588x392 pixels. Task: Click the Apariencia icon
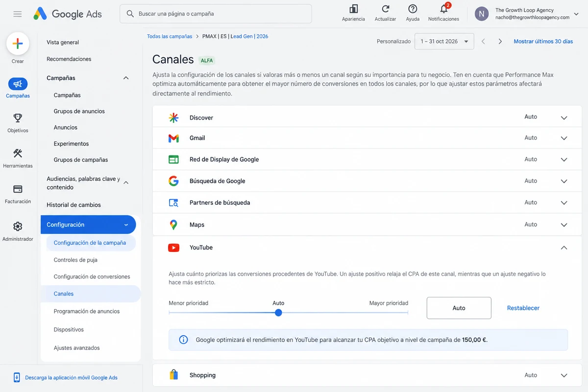pyautogui.click(x=353, y=9)
